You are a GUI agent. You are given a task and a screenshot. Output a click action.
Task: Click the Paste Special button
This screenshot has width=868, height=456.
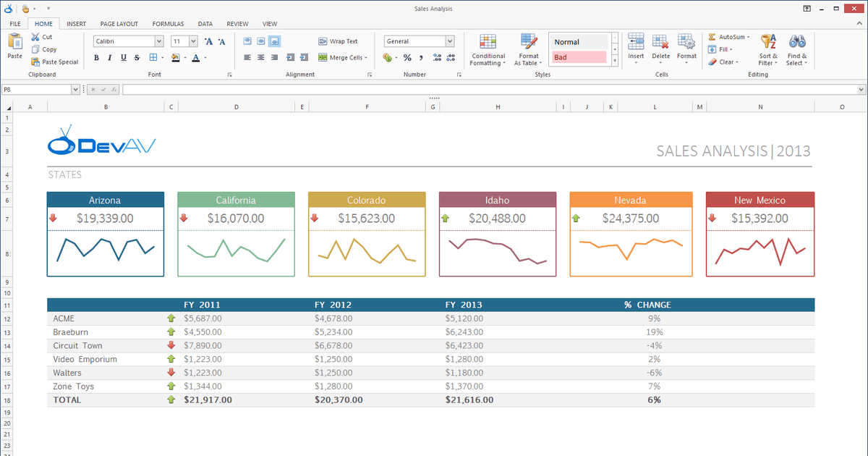point(55,62)
